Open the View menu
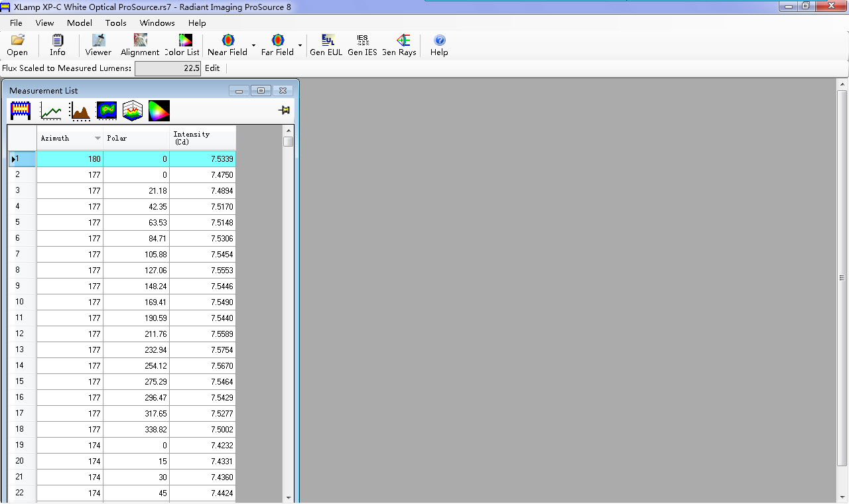The image size is (849, 504). [x=44, y=23]
